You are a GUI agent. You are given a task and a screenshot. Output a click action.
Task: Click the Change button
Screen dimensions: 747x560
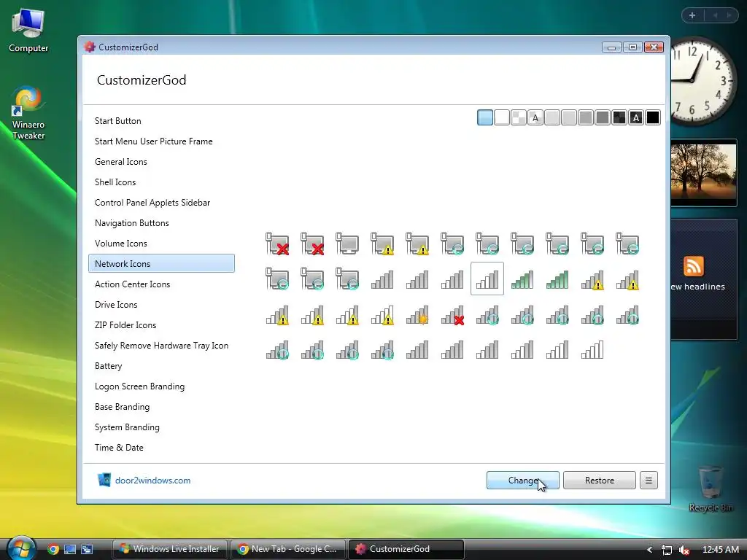(522, 481)
